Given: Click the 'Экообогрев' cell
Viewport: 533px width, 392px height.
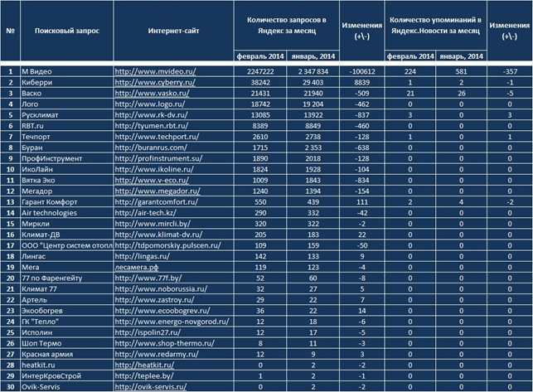Looking at the screenshot, I should pyautogui.click(x=66, y=311).
